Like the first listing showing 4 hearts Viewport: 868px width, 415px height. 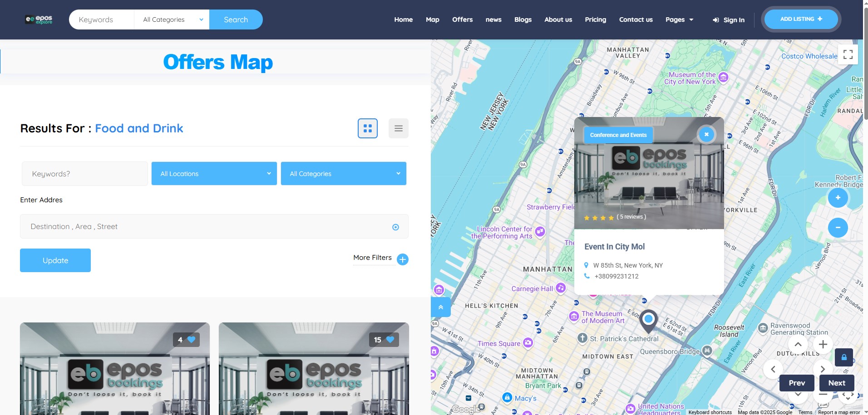coord(187,340)
